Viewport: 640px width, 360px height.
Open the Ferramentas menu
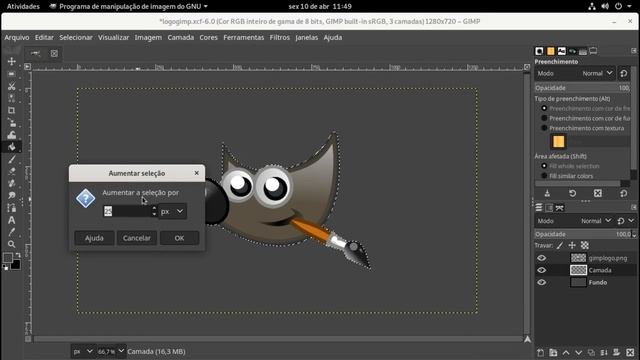[244, 38]
